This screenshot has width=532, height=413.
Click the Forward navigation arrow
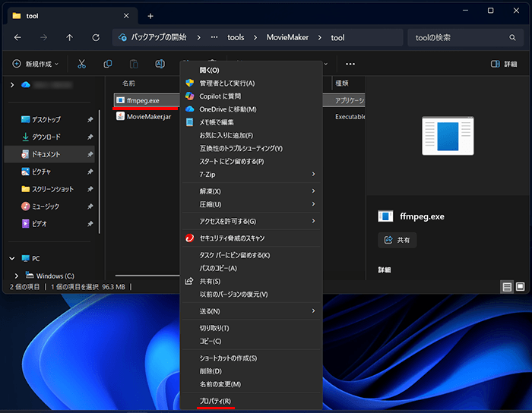[x=43, y=38]
